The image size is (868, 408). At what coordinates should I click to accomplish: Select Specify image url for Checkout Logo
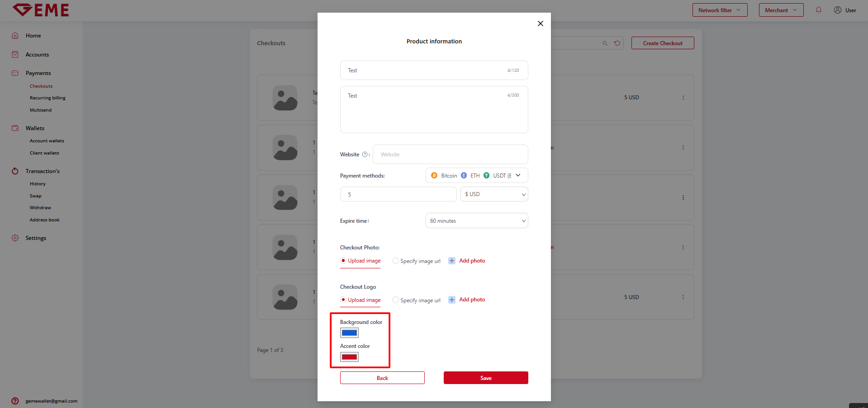coord(396,300)
